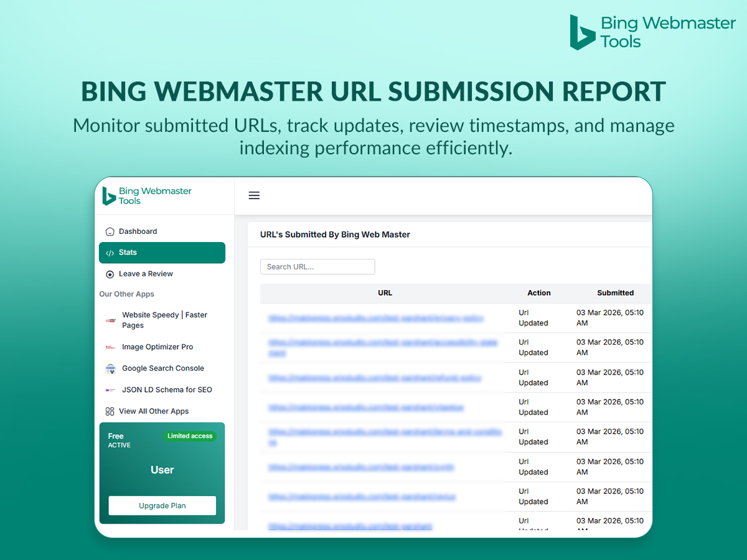Click the Website Speedy app icon
Image resolution: width=747 pixels, height=560 pixels.
click(x=111, y=320)
